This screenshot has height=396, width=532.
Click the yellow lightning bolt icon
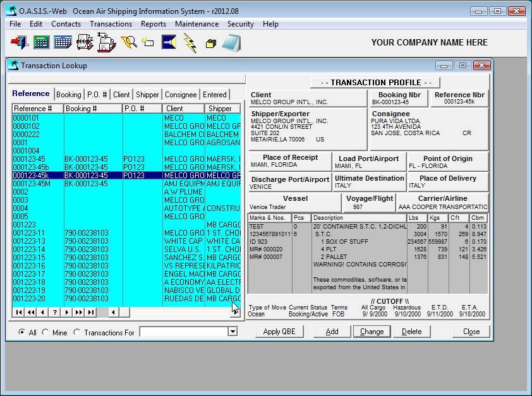click(190, 42)
